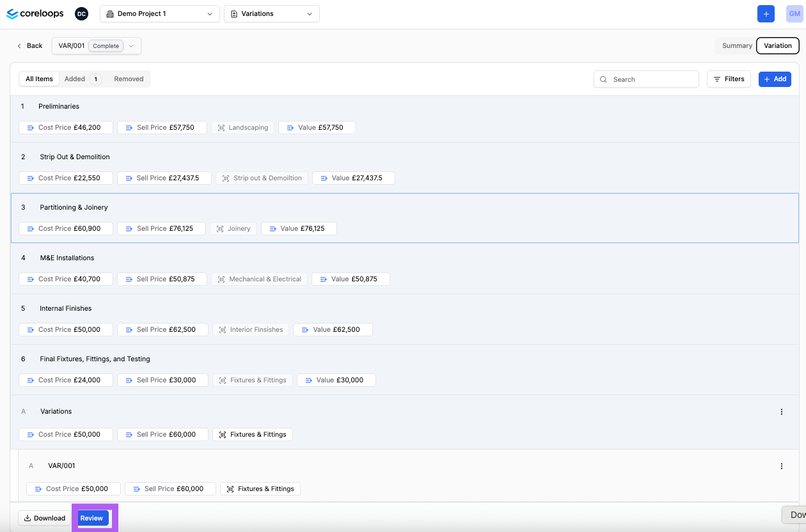Viewport: 806px width, 532px height.
Task: Open the Demo Project 1 dropdown
Action: point(159,13)
